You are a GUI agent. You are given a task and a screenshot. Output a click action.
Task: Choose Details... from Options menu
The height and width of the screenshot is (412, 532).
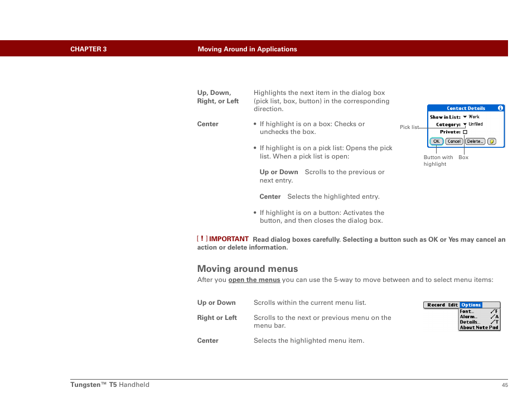[x=479, y=322]
